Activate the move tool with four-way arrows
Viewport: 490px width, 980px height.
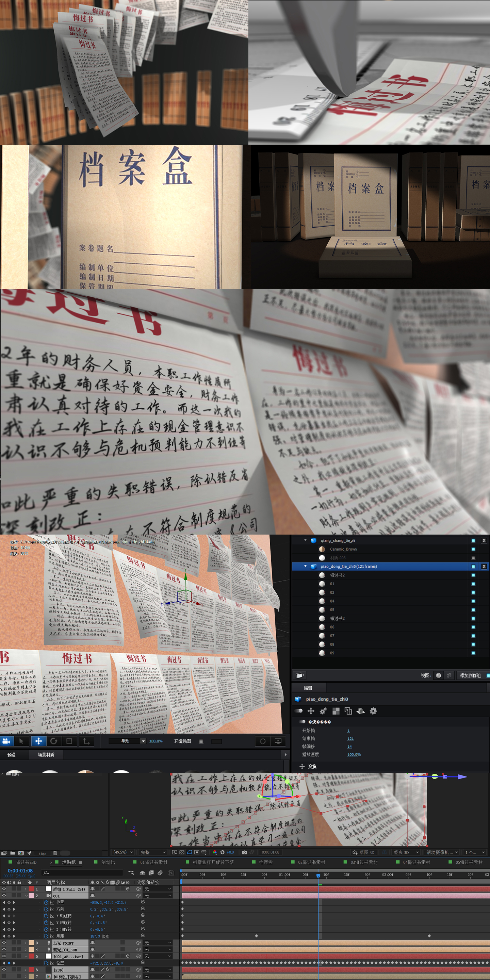38,741
